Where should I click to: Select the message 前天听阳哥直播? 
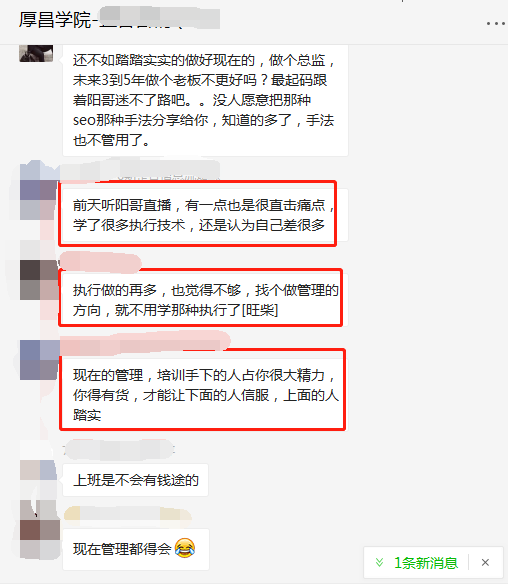pyautogui.click(x=205, y=215)
